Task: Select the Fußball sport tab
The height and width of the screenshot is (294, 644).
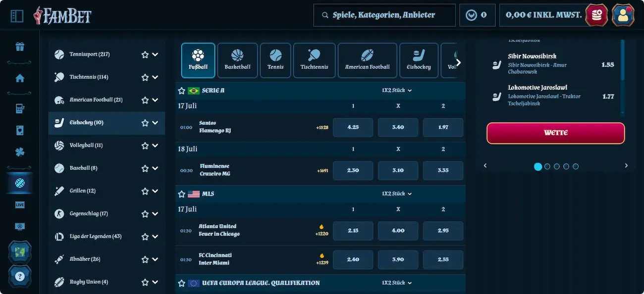Action: tap(198, 60)
